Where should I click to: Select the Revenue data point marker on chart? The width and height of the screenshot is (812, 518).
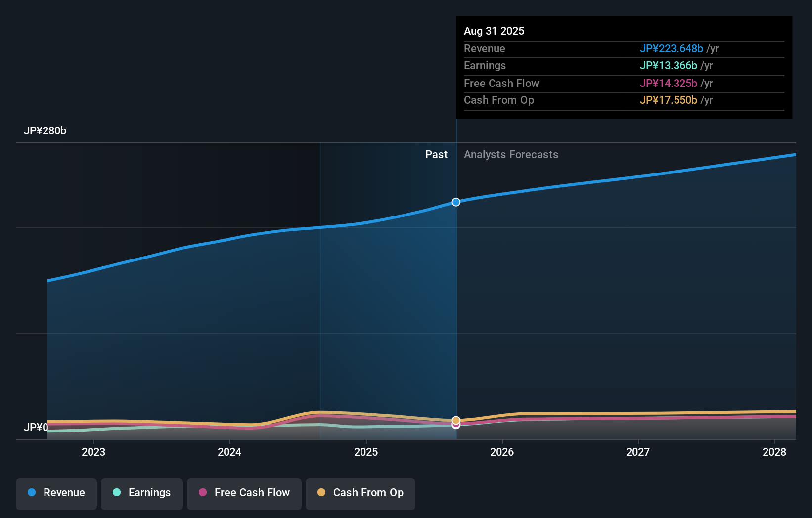click(x=455, y=202)
